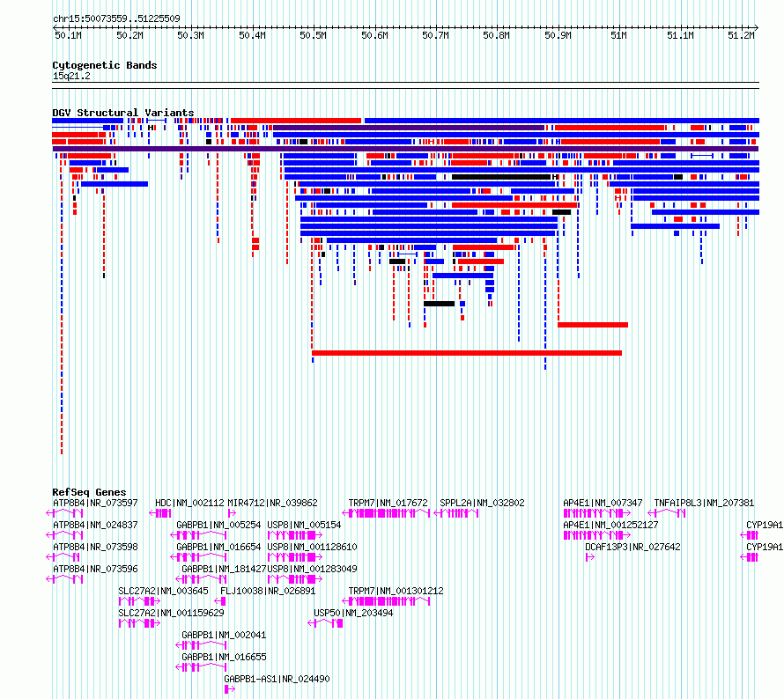The image size is (784, 699).
Task: Select the 50.4M scale tick label
Action: 252,35
